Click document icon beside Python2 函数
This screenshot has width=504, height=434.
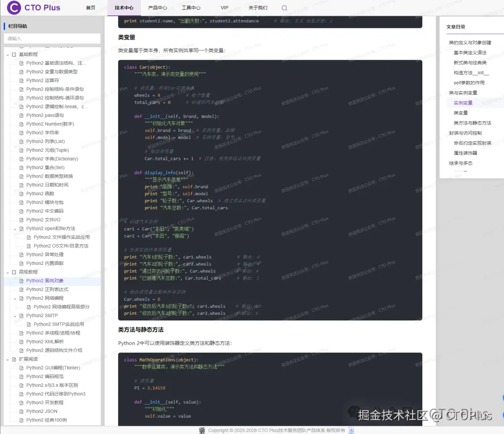pyautogui.click(x=21, y=194)
